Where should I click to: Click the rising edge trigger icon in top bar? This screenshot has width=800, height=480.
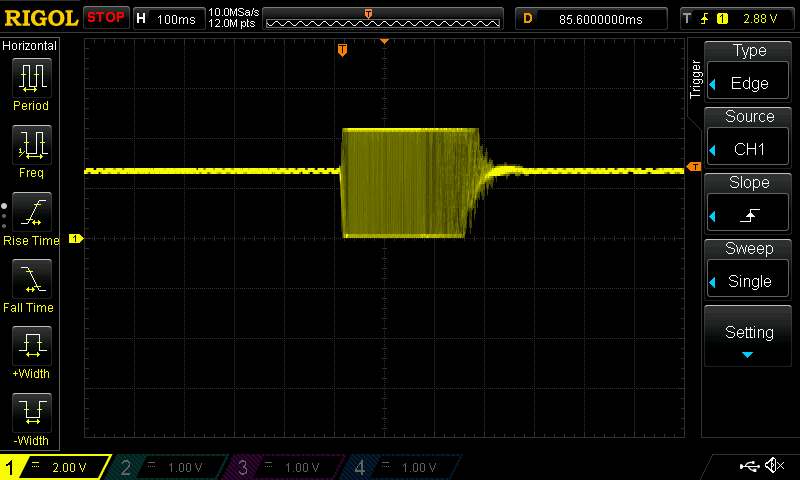[x=705, y=19]
